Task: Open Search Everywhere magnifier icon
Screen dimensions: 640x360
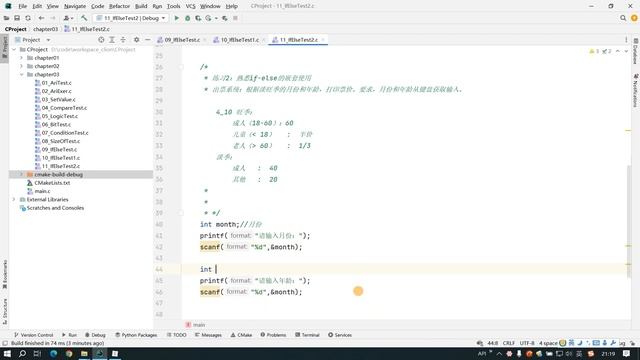Action: (623, 18)
